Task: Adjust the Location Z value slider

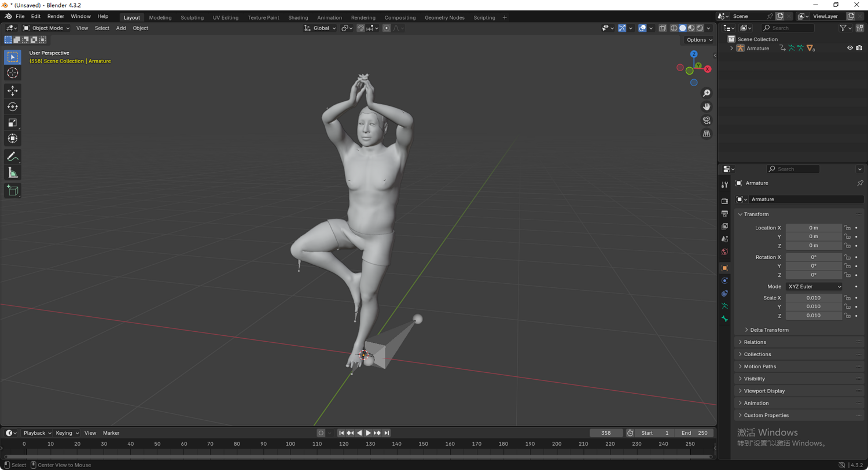Action: tap(814, 246)
